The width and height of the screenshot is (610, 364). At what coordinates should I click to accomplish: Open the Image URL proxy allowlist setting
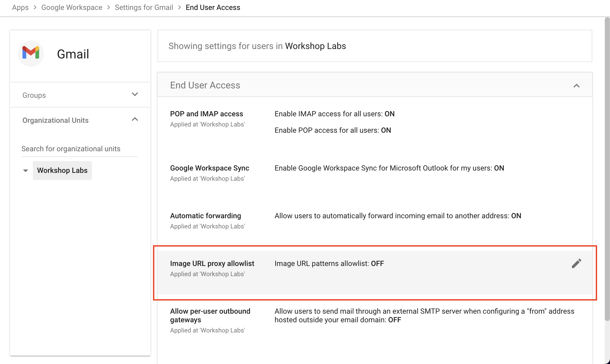[375, 273]
